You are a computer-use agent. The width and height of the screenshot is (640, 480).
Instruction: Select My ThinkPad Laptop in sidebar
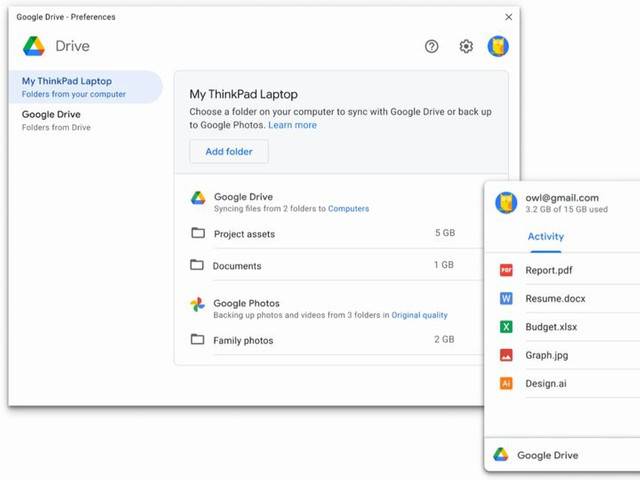click(86, 87)
